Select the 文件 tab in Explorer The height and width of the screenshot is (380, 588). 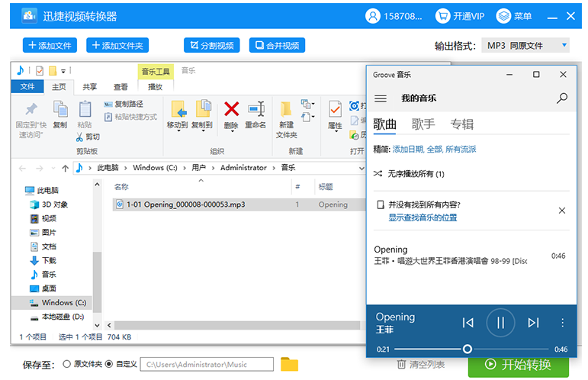27,87
